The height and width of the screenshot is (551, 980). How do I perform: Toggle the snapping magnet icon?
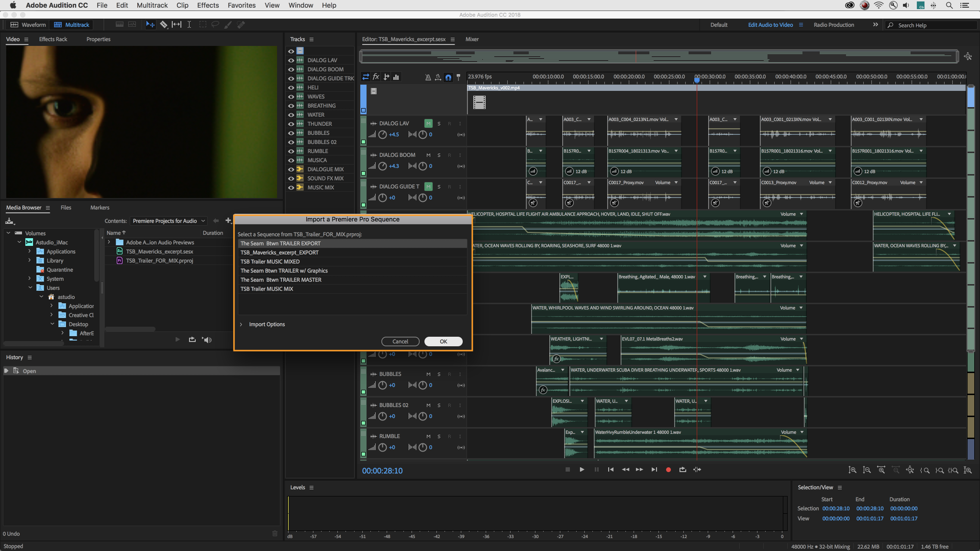pyautogui.click(x=448, y=77)
